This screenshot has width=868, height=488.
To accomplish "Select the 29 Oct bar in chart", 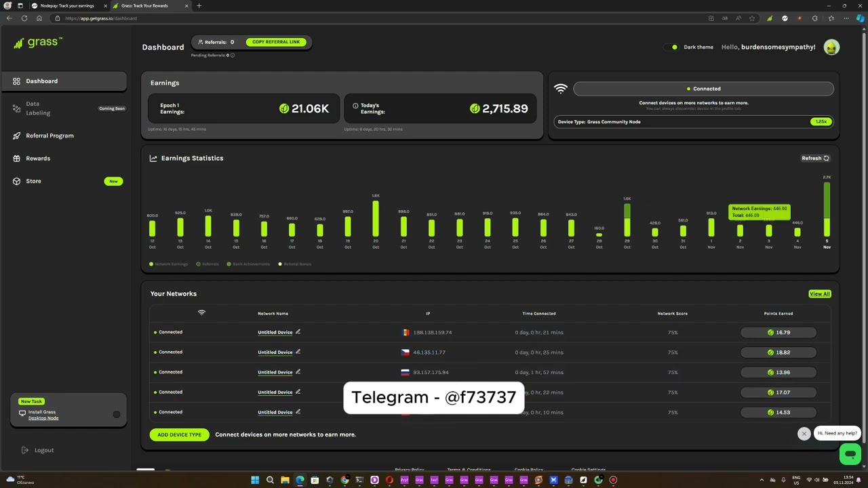I will (627, 220).
